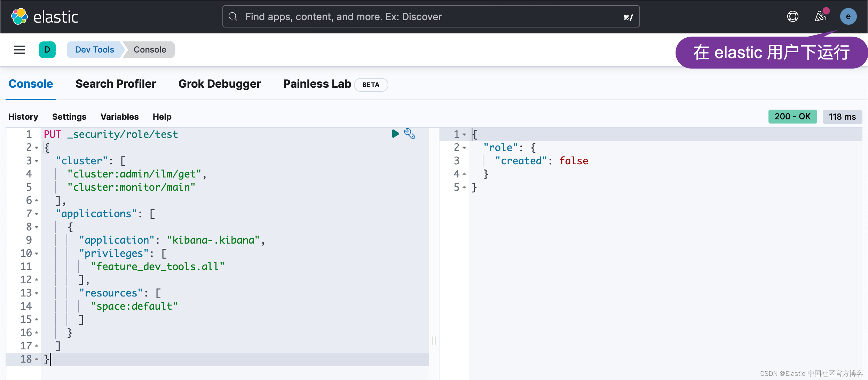Fold the "role" object in response
Viewport: 868px width, 380px height.
point(464,148)
